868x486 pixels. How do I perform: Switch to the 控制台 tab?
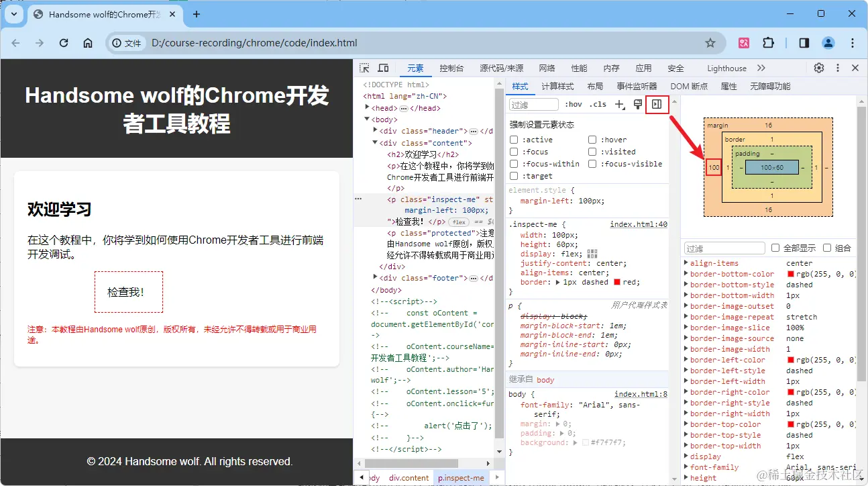[451, 68]
